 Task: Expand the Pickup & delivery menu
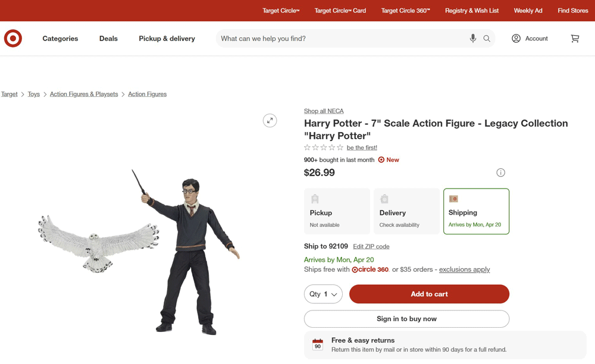(x=167, y=39)
